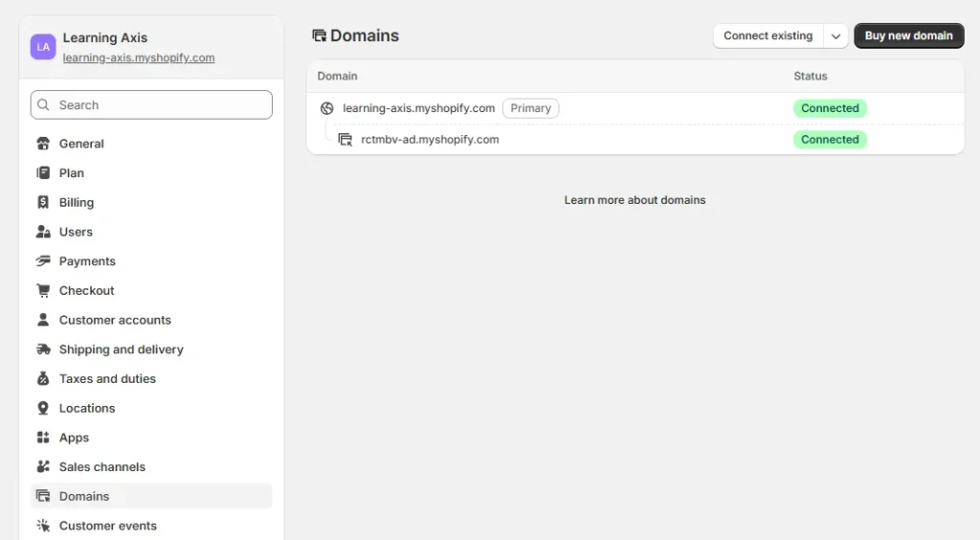980x540 pixels.
Task: Click the Taxes and duties bag icon
Action: click(43, 379)
